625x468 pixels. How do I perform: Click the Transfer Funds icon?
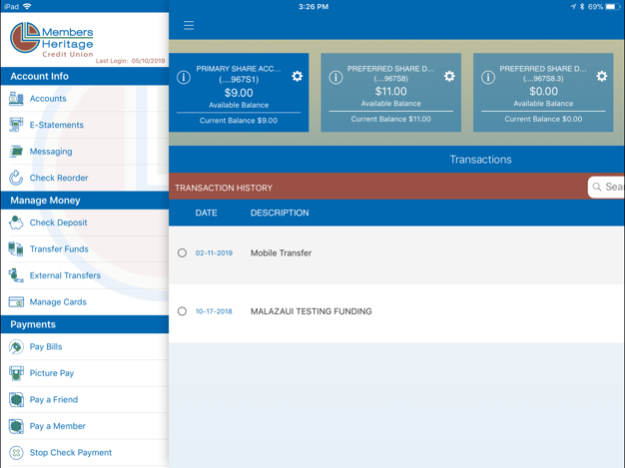(x=16, y=249)
